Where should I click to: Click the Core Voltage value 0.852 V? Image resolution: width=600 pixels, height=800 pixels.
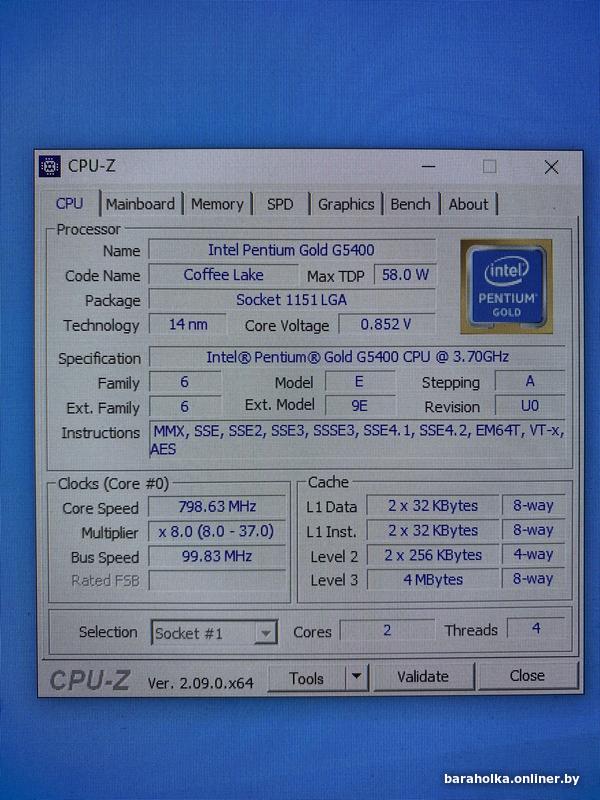386,324
